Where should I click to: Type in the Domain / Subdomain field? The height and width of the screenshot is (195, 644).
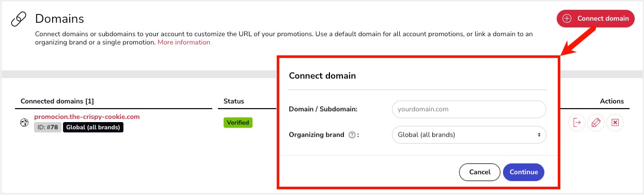click(469, 109)
